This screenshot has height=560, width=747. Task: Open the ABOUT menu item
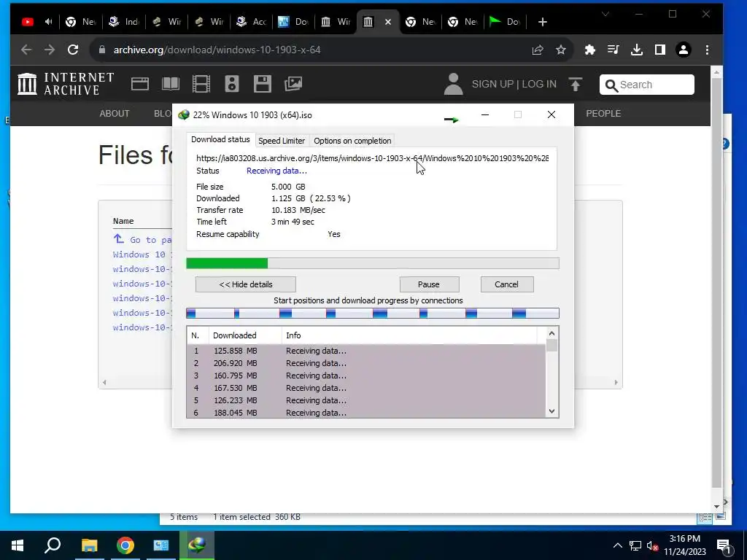click(x=115, y=113)
